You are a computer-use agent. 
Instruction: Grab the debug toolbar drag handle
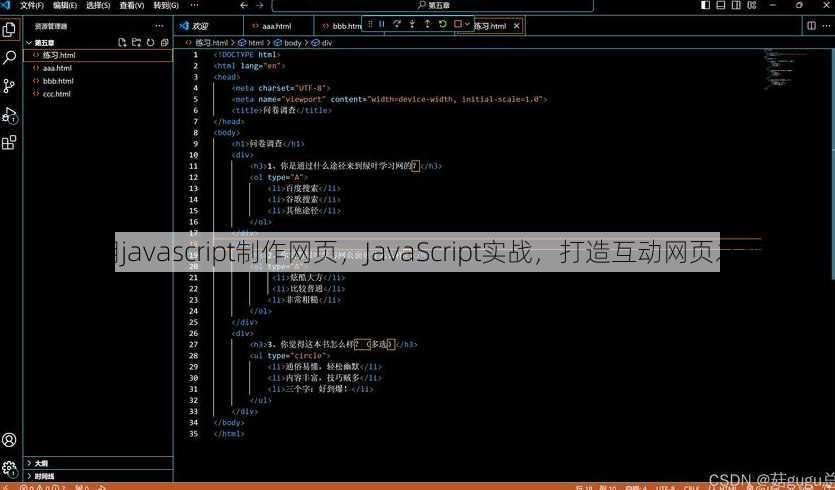click(x=370, y=24)
